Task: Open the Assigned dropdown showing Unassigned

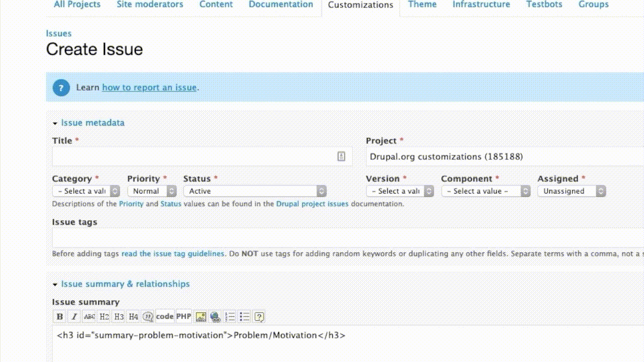Action: tap(571, 191)
